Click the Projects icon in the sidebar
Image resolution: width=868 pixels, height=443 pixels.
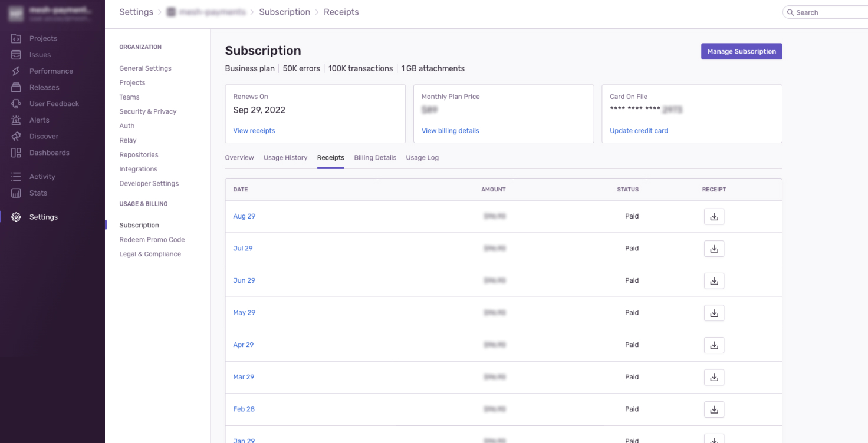click(x=17, y=38)
